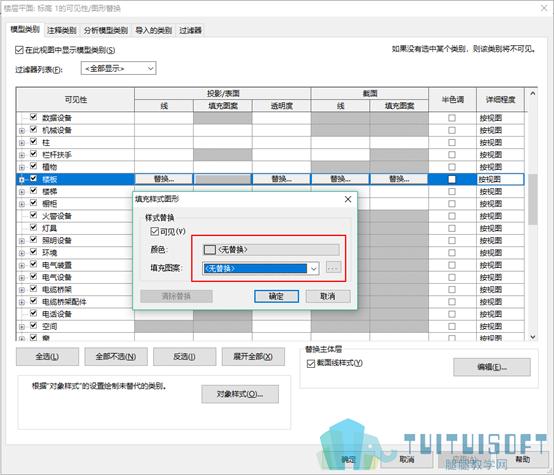Click the bottom scrollbar down arrow
The image size is (554, 475).
pyautogui.click(x=533, y=337)
